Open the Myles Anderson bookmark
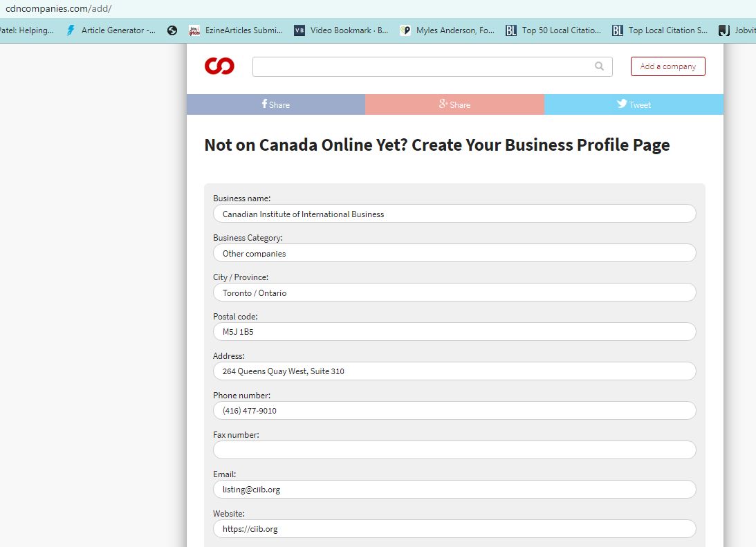756x547 pixels. coord(447,30)
